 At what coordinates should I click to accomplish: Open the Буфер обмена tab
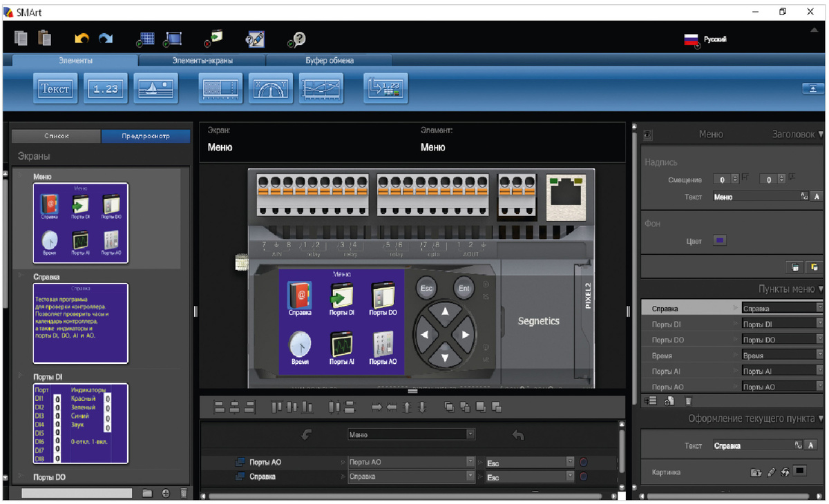(330, 61)
